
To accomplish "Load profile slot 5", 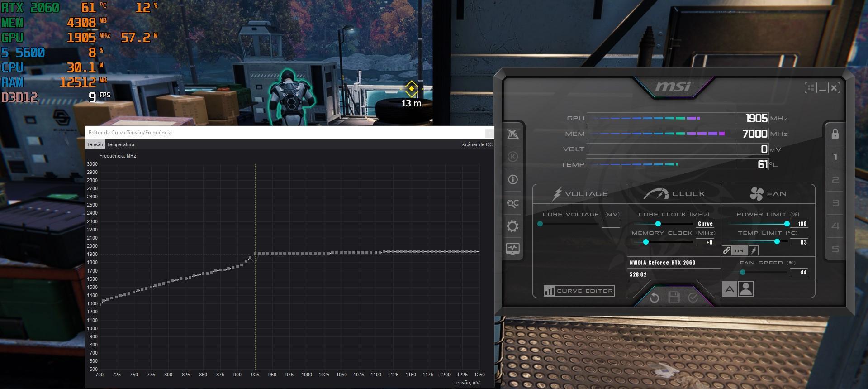I will [835, 249].
